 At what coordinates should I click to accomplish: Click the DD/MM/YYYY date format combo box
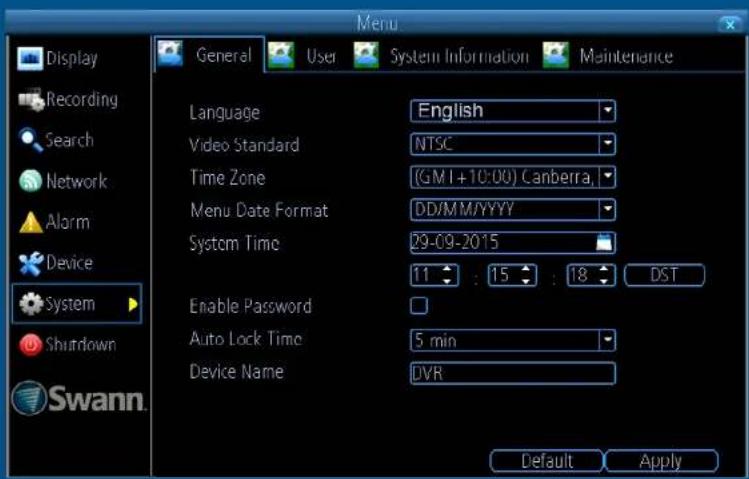pyautogui.click(x=513, y=210)
